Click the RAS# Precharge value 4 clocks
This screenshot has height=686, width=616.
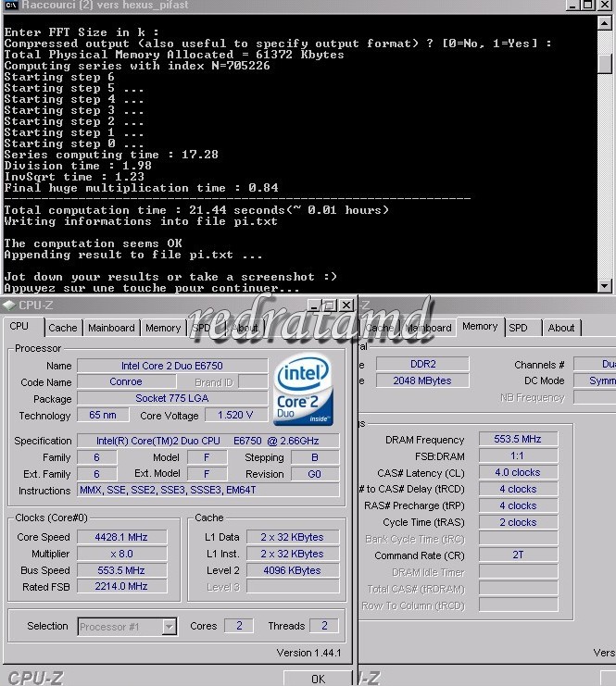click(x=519, y=505)
